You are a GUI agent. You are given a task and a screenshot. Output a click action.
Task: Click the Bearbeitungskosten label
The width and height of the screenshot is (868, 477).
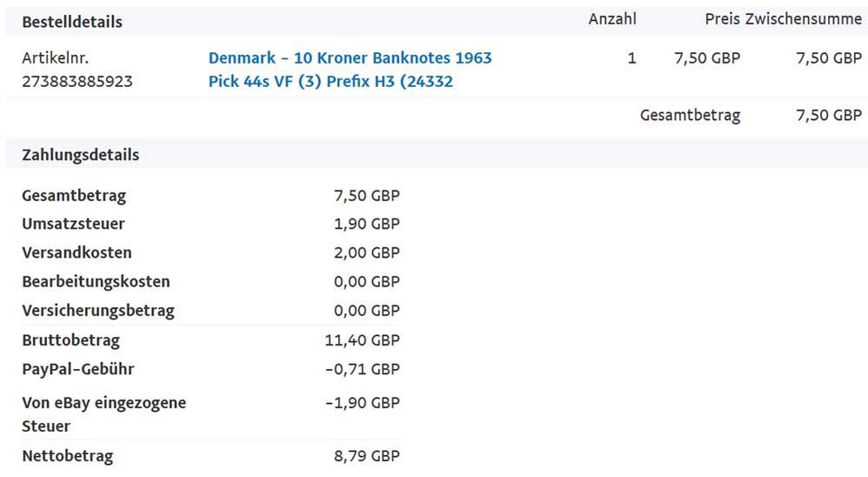tap(96, 282)
